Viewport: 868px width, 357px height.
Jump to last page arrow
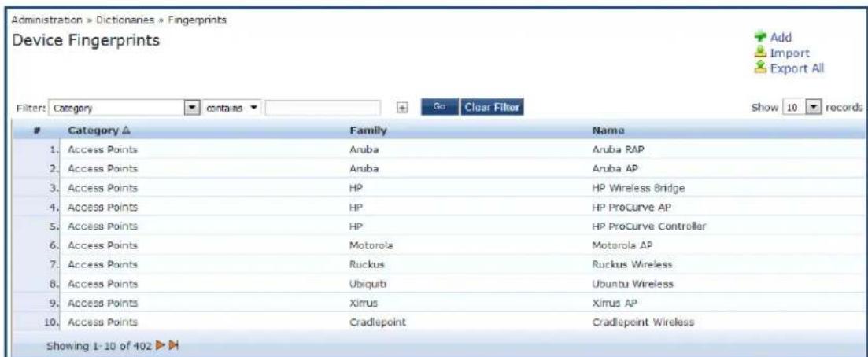coord(174,346)
